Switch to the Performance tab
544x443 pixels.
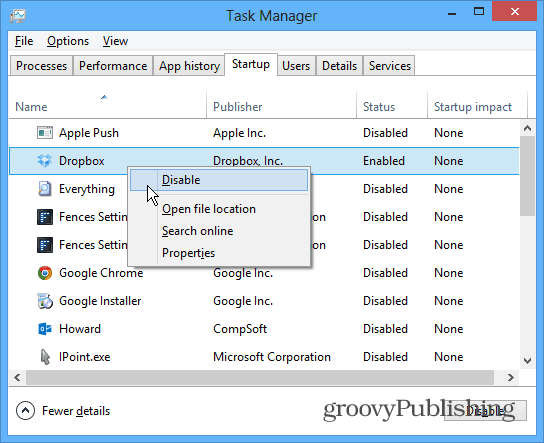coord(113,66)
